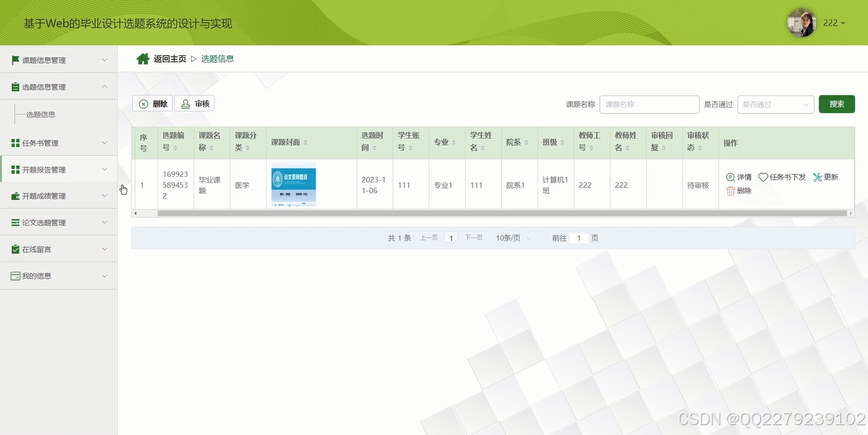Click the clipboard icon of 在线留言
This screenshot has width=868, height=435.
[14, 249]
